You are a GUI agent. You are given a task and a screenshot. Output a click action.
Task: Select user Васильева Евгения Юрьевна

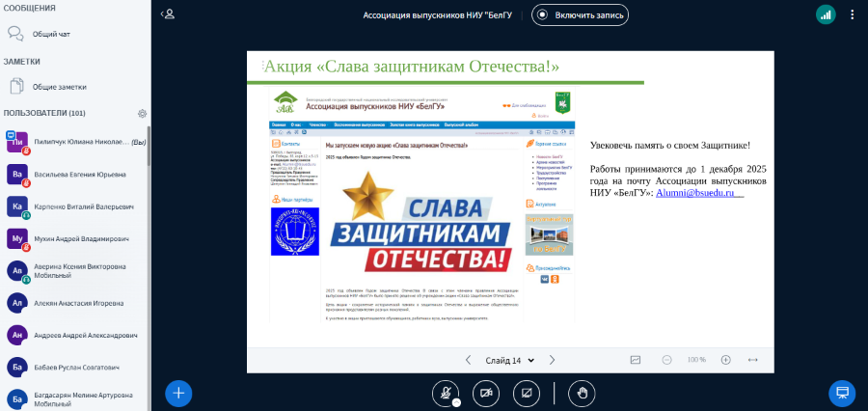[x=76, y=174]
